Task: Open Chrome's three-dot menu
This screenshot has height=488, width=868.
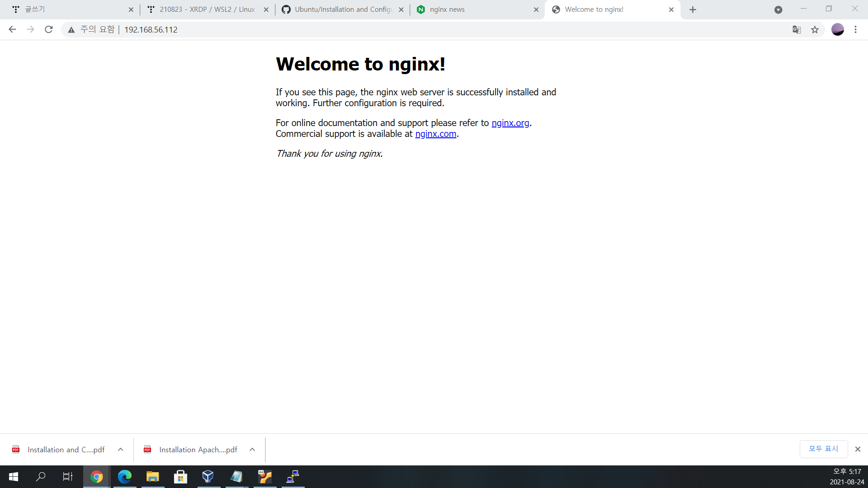Action: point(855,29)
